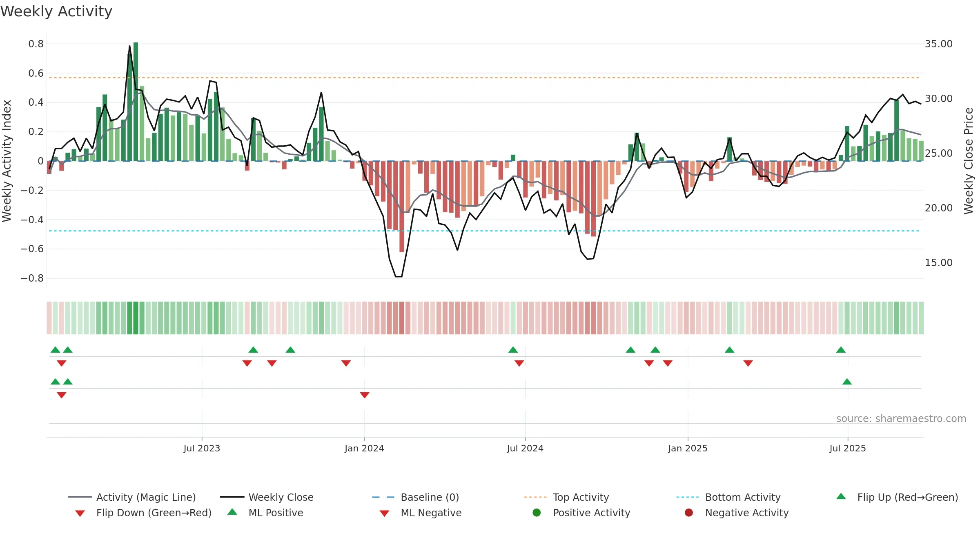Click the Weekly Close Price axis title

point(969,161)
